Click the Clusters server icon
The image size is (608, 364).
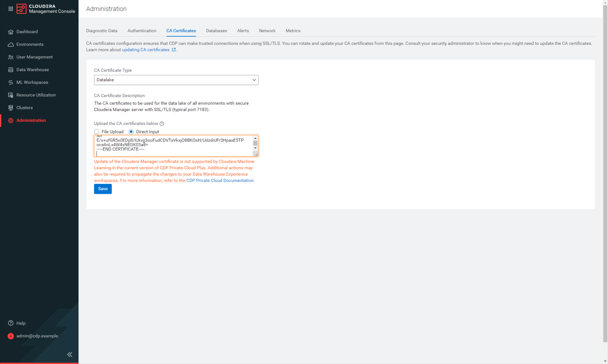pos(11,108)
